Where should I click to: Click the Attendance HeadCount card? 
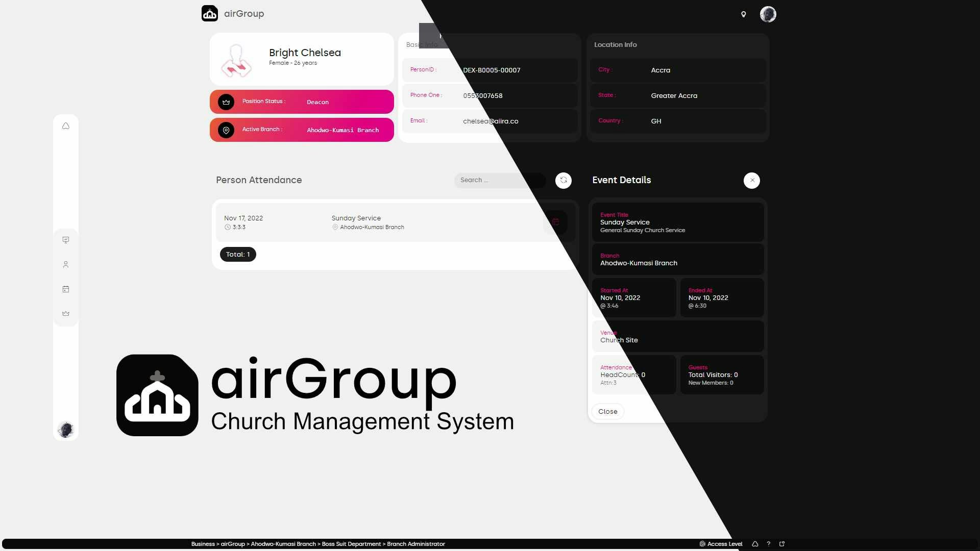click(x=634, y=374)
